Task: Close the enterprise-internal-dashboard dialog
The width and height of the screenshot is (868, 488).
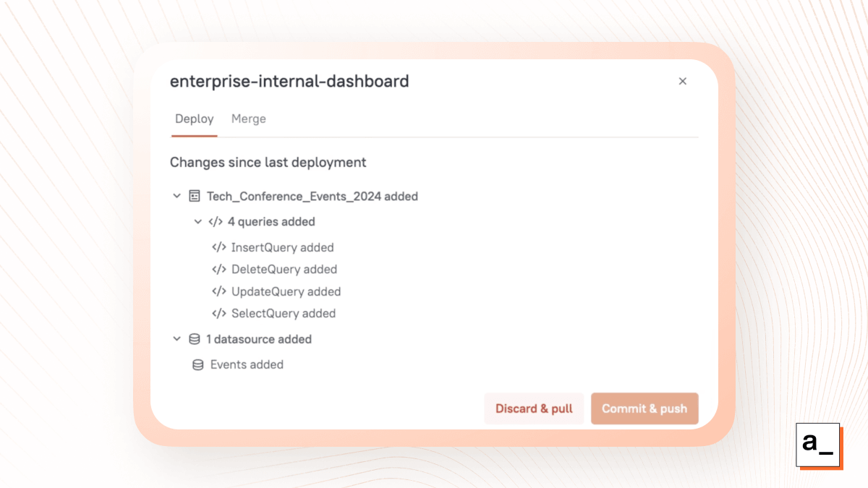Action: click(682, 81)
